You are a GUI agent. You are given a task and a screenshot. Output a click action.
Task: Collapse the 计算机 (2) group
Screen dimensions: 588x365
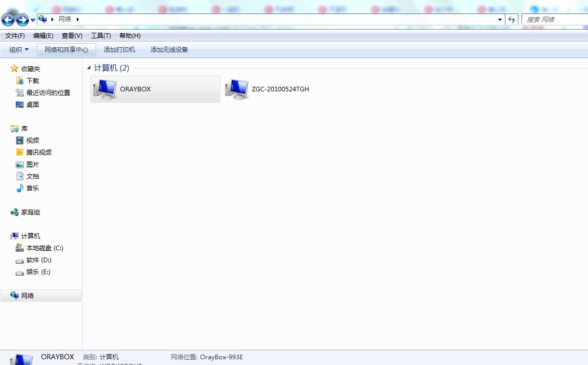[x=89, y=68]
